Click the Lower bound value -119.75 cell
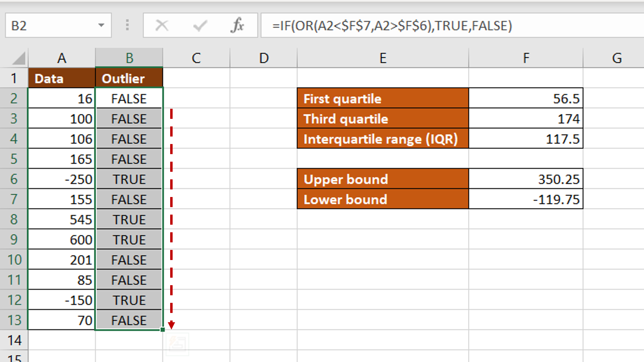Viewport: 644px width, 362px height. (526, 199)
